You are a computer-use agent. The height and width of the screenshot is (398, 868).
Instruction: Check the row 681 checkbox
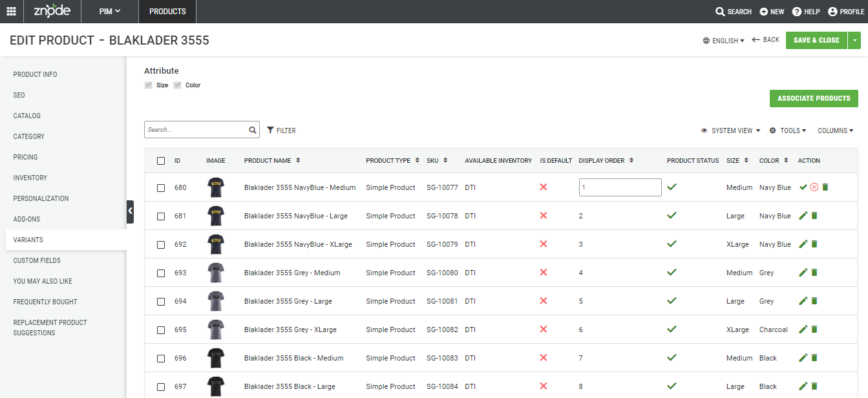pos(161,216)
